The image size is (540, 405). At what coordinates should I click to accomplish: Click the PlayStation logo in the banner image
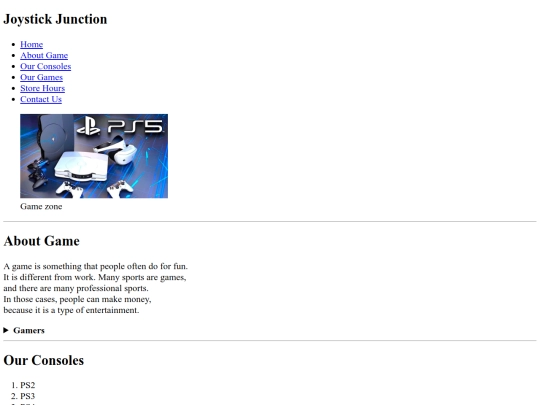(x=88, y=126)
